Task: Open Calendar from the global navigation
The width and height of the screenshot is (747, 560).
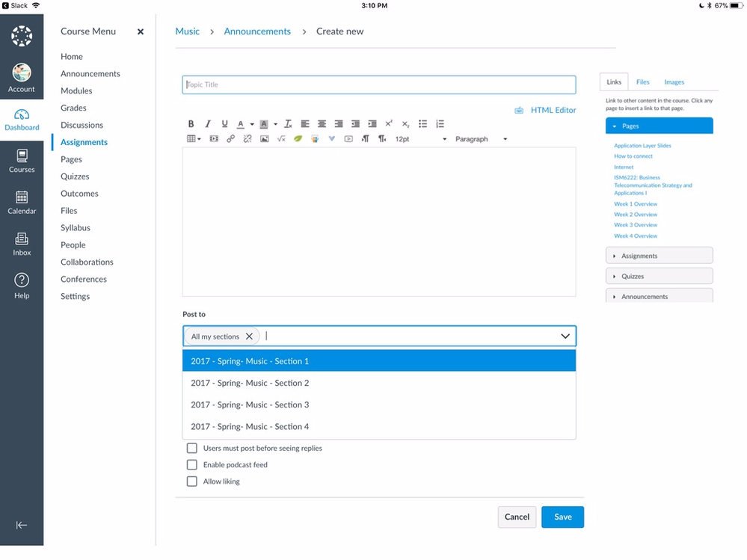Action: coord(22,203)
